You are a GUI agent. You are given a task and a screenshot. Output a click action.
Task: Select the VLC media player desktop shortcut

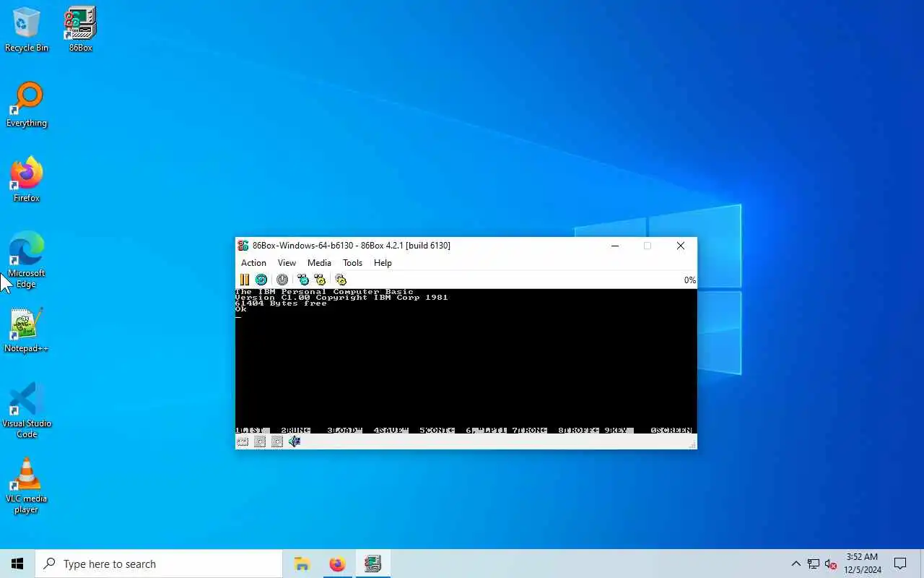[x=27, y=486]
